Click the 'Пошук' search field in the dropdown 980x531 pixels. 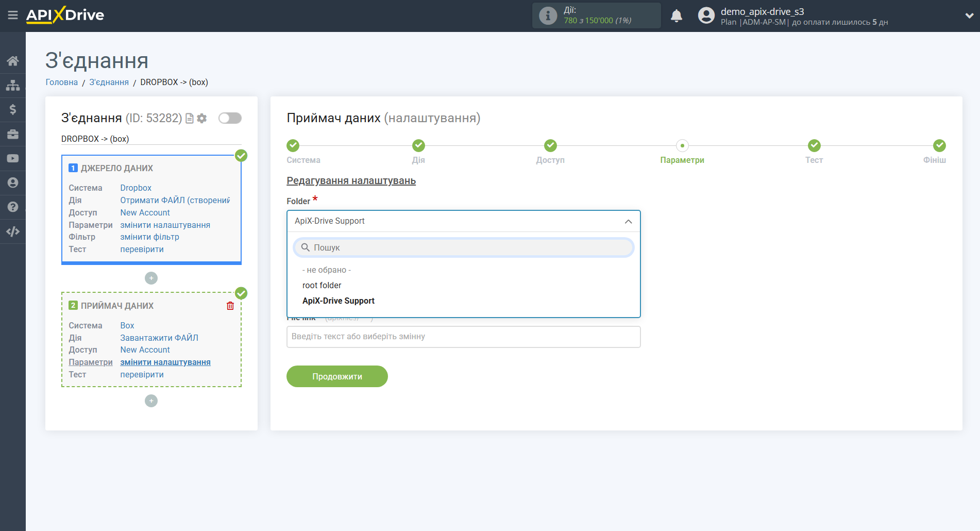(x=463, y=248)
